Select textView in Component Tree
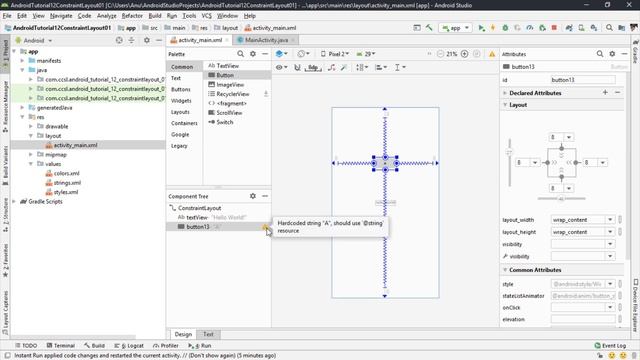 (x=197, y=218)
